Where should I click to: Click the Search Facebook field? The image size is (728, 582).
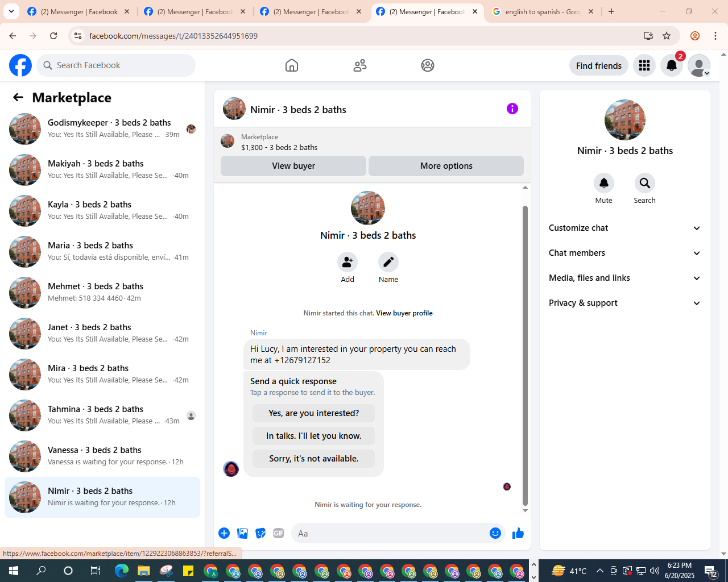tap(116, 65)
